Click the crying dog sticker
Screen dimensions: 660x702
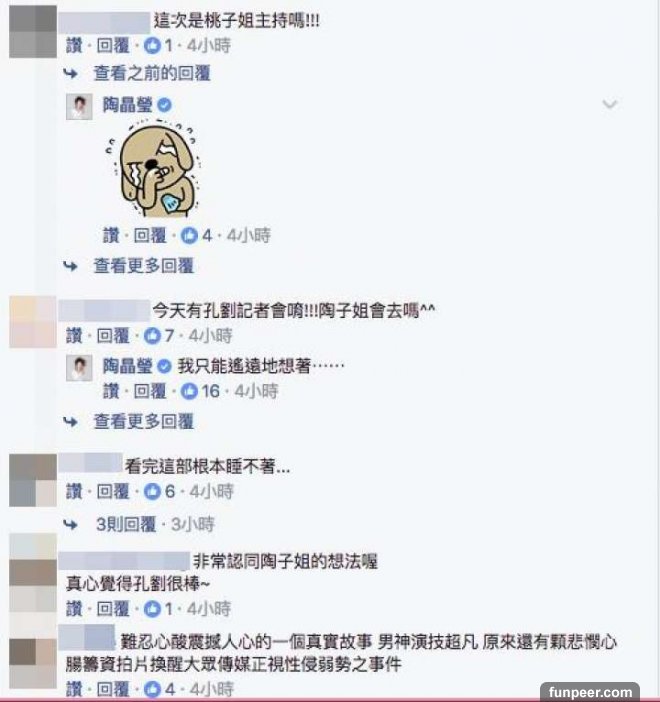point(153,167)
